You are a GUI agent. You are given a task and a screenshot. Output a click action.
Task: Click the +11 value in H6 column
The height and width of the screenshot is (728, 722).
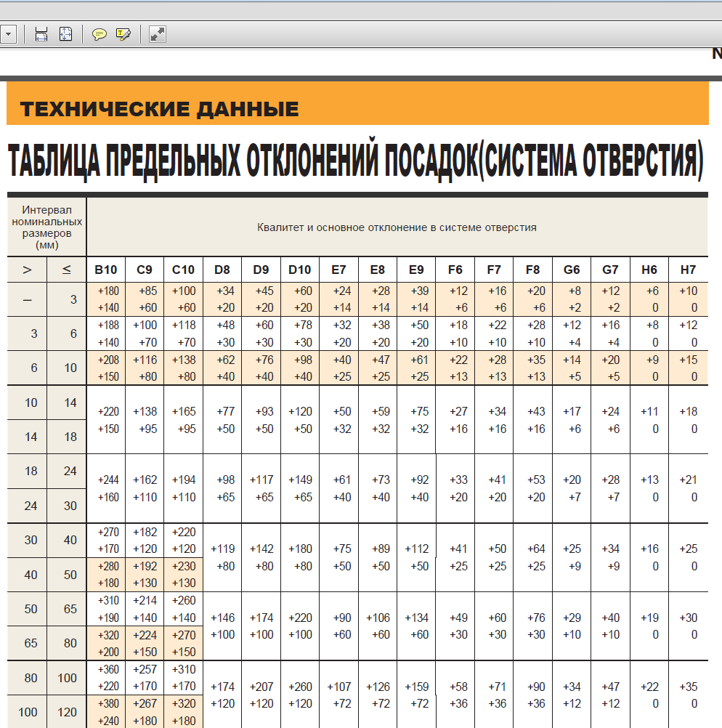click(x=649, y=411)
